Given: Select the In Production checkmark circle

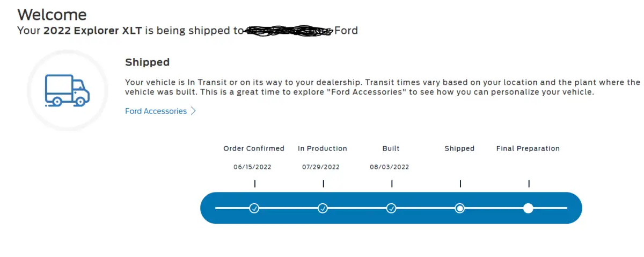Looking at the screenshot, I should click(x=323, y=208).
